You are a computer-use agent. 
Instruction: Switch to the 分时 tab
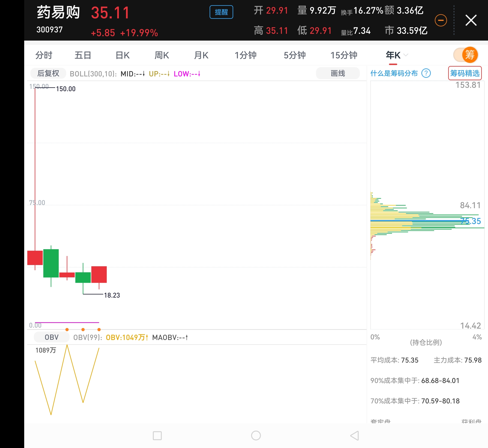tap(44, 55)
